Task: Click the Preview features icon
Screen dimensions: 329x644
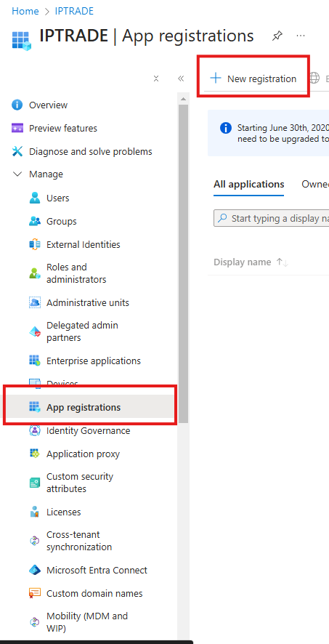Action: point(17,128)
